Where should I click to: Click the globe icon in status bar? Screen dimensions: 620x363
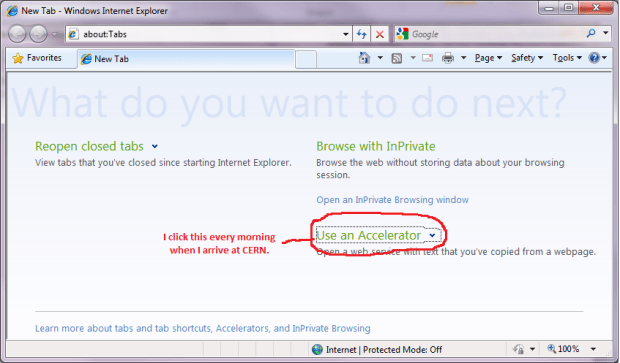point(317,350)
